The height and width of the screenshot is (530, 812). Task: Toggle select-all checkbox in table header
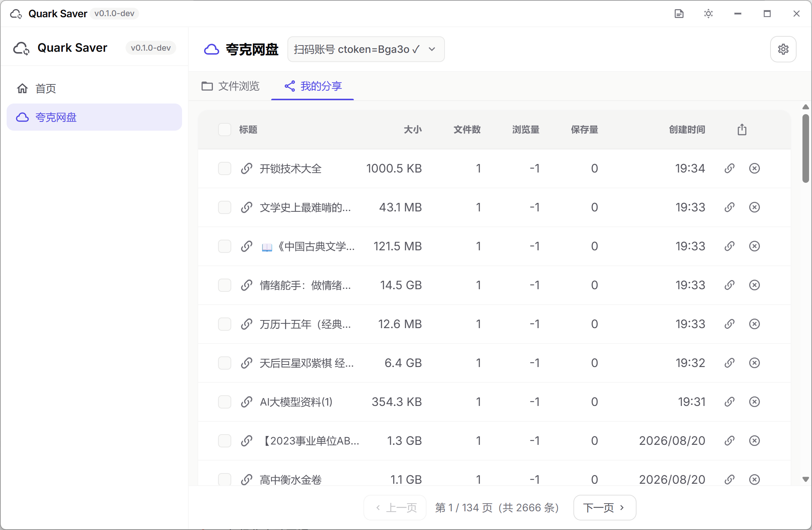pyautogui.click(x=225, y=130)
